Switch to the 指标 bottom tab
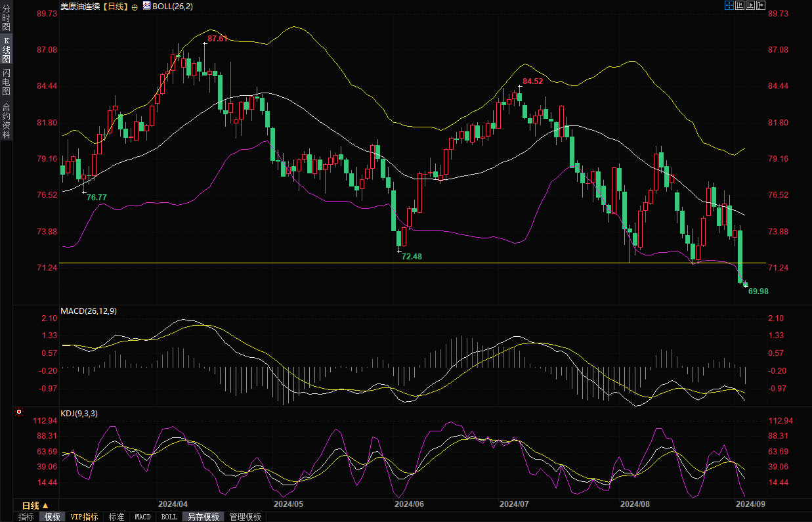812x522 pixels. click(x=26, y=517)
